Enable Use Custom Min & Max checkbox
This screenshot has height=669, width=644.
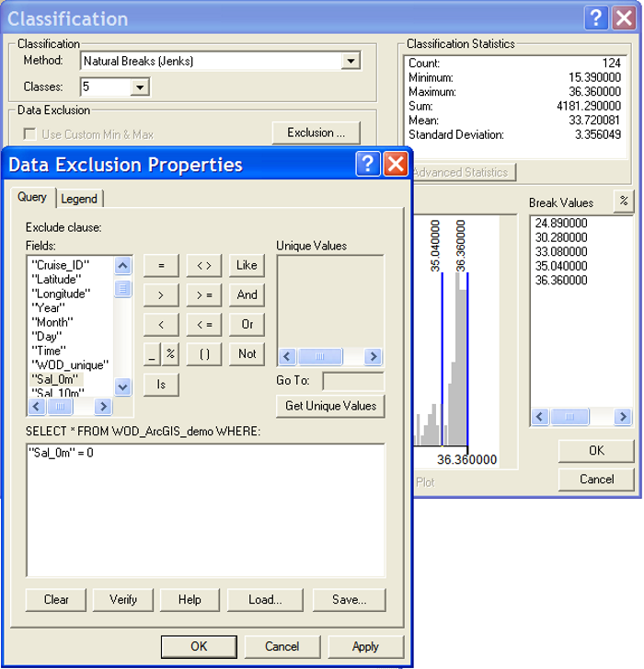pos(30,133)
